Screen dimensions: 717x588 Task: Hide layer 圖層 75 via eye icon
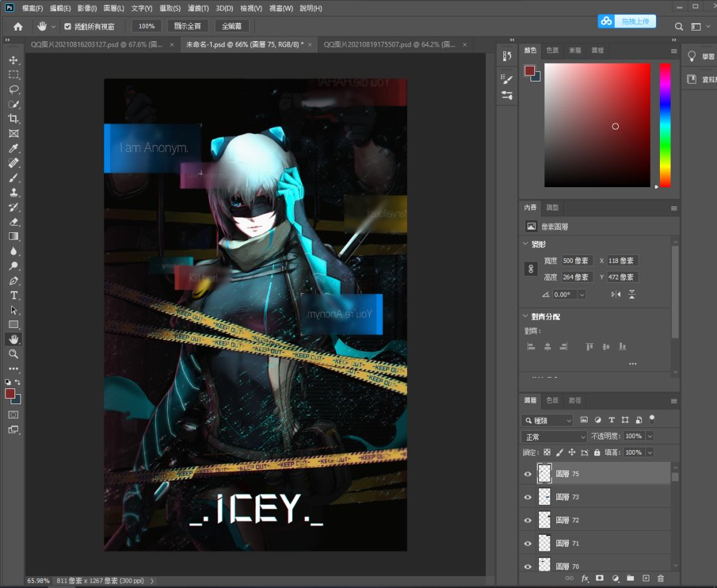pyautogui.click(x=528, y=474)
